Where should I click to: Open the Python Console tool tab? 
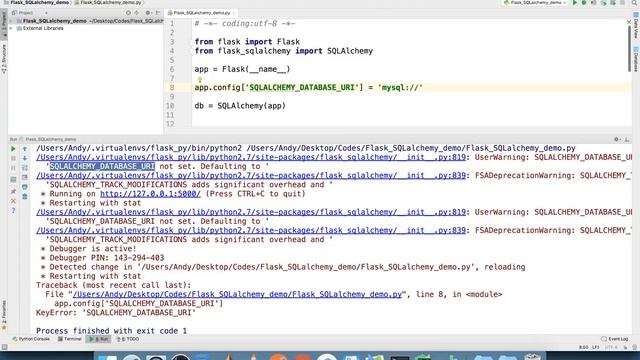[31, 339]
